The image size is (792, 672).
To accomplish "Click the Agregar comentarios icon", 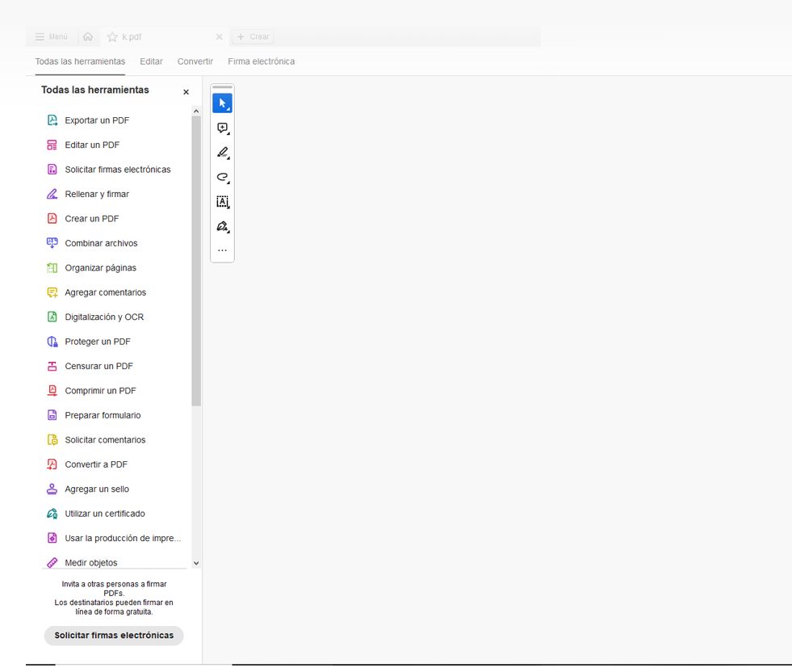I will click(52, 292).
